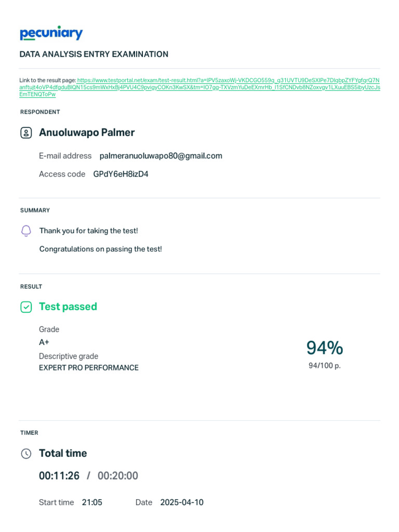Screen dimensions: 399x532
Task: Click the total time clock icon
Action: [x=26, y=454]
